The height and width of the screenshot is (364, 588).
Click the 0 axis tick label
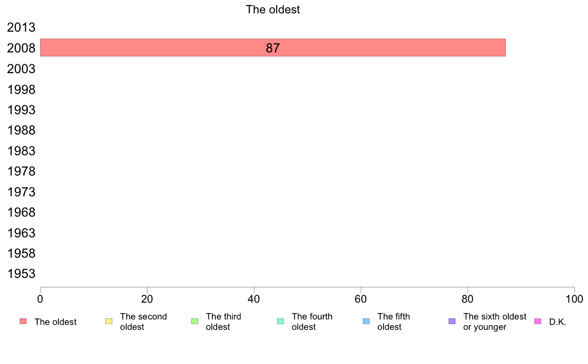click(40, 299)
